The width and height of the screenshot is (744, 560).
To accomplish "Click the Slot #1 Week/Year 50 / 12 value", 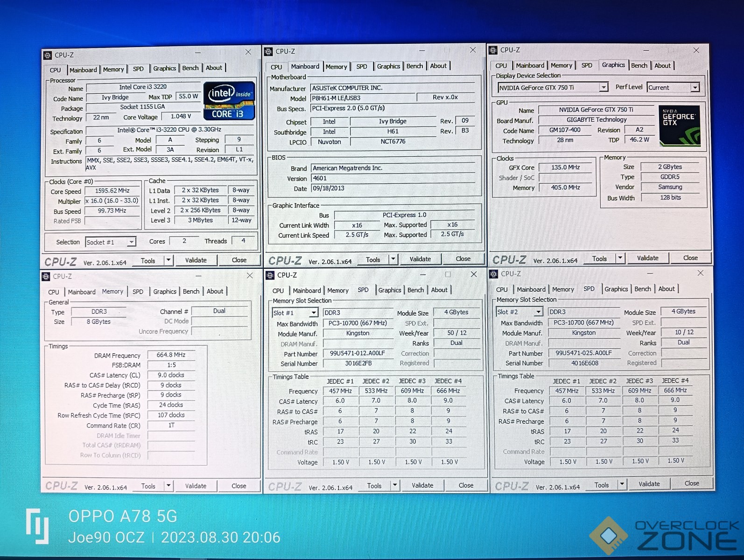I will click(x=456, y=333).
